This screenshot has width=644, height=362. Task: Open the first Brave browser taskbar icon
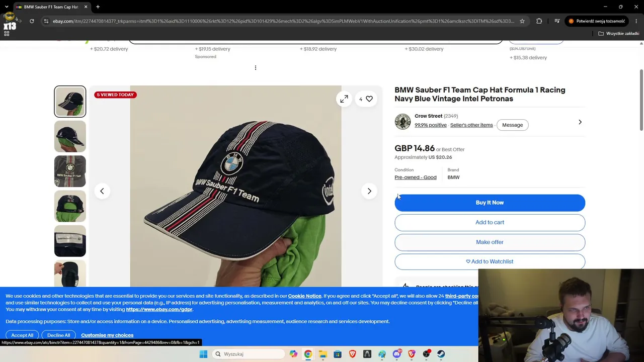click(352, 354)
